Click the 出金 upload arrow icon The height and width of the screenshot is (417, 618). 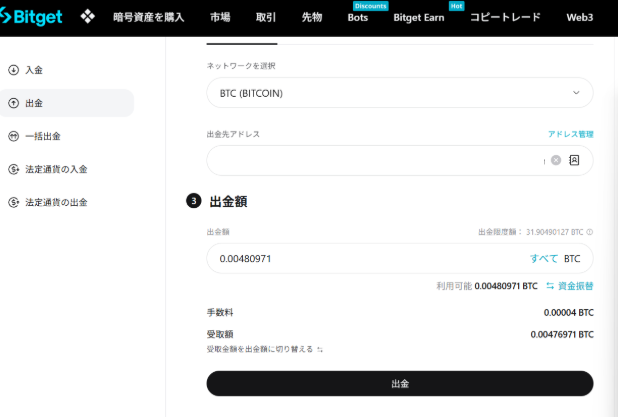point(13,103)
